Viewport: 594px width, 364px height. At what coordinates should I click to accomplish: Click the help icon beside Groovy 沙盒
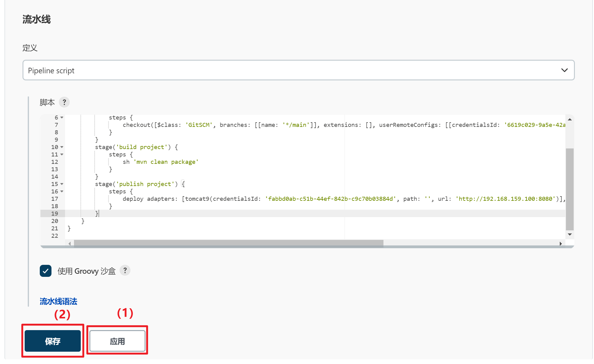point(125,271)
